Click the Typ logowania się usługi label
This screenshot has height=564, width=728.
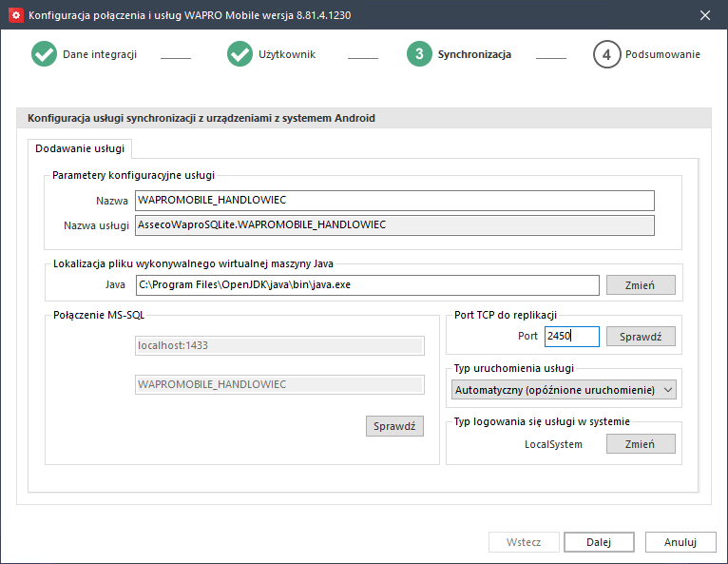point(542,421)
